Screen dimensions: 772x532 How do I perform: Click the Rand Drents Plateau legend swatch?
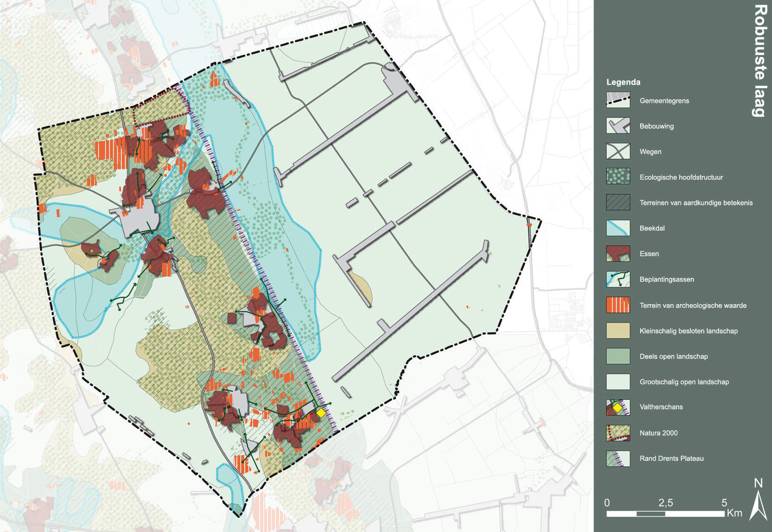point(618,458)
